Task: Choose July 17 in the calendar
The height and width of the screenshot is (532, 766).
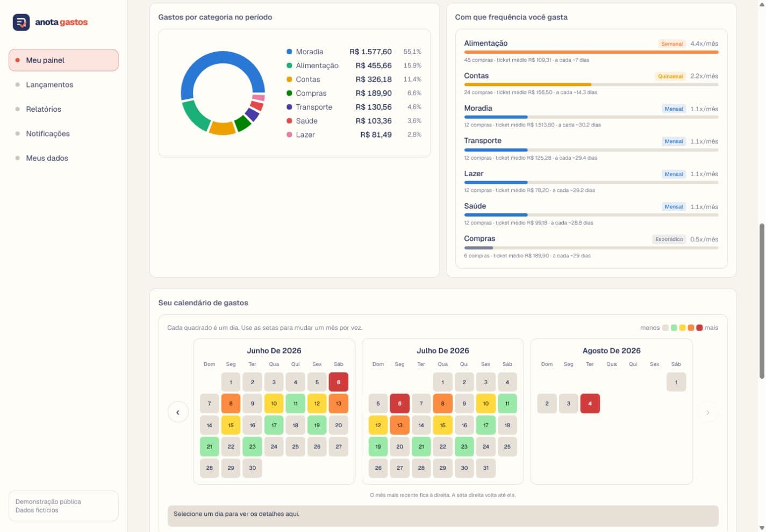Action: click(486, 425)
